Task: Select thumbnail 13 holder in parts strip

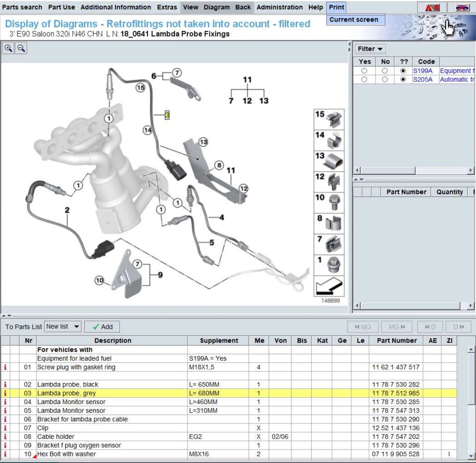Action: click(x=329, y=161)
